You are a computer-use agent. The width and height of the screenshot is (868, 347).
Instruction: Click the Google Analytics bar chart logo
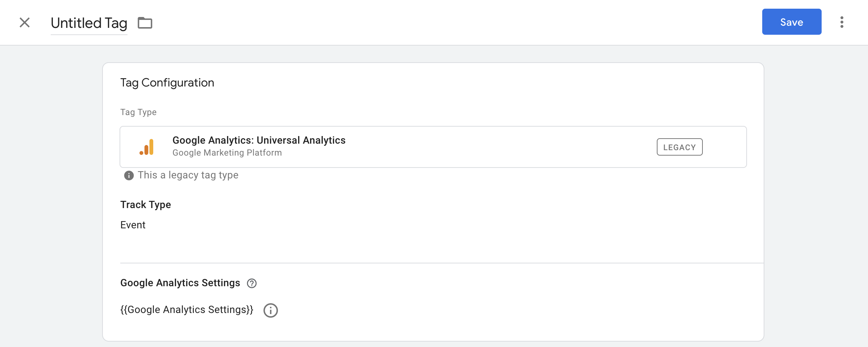coord(147,147)
